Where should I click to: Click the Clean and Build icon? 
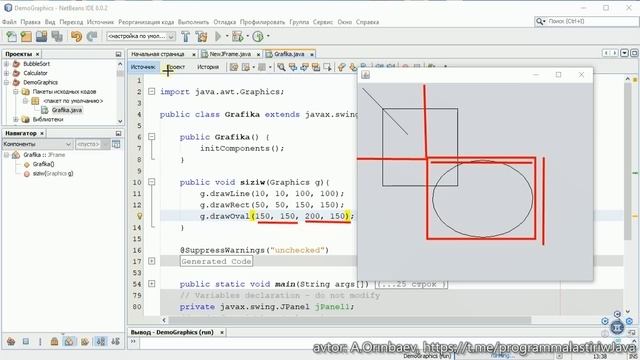click(x=201, y=37)
